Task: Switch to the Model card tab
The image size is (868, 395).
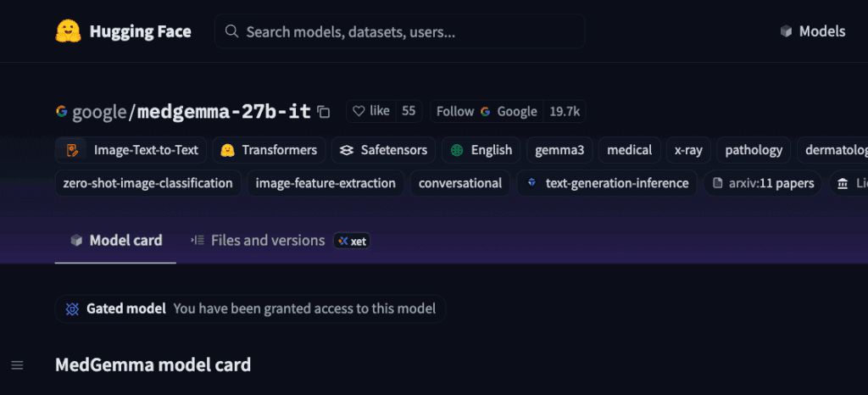Action: (115, 240)
